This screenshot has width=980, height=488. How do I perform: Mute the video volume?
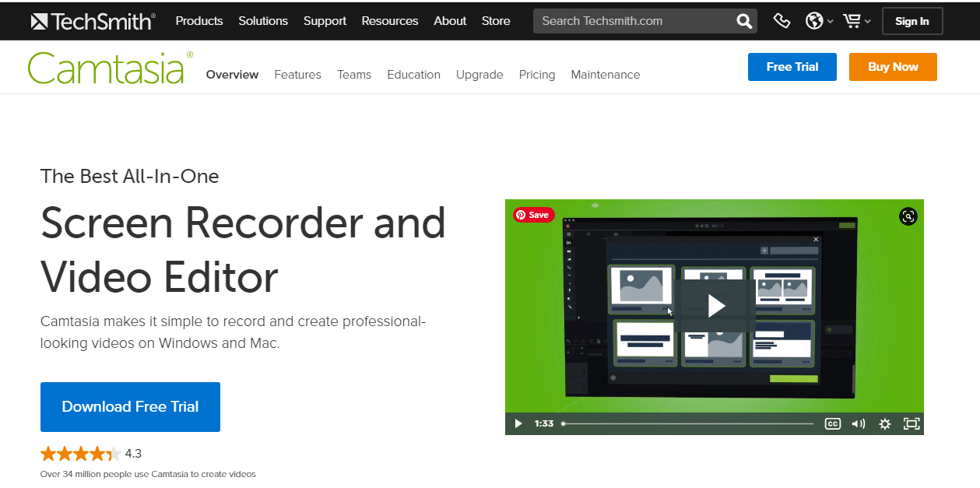coord(859,423)
